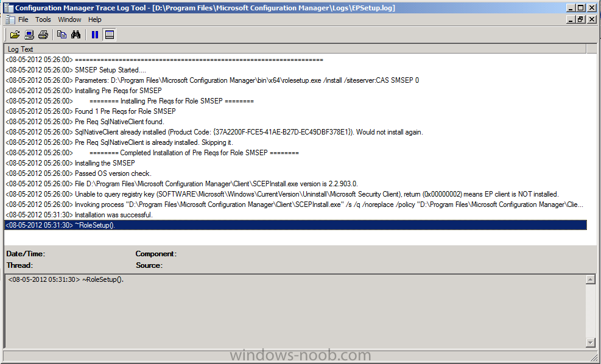Click the Open log file icon

point(15,35)
